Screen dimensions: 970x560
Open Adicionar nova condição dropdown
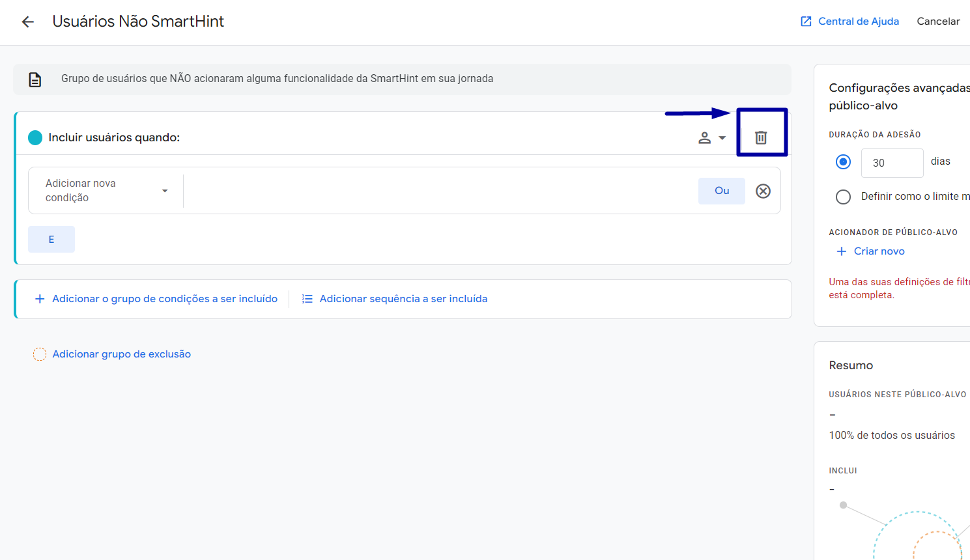[106, 191]
